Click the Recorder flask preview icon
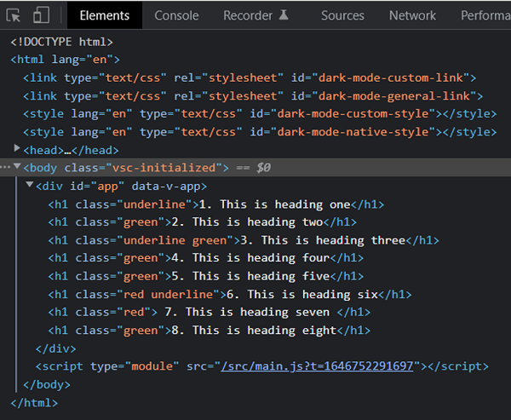The image size is (511, 420). 284,15
